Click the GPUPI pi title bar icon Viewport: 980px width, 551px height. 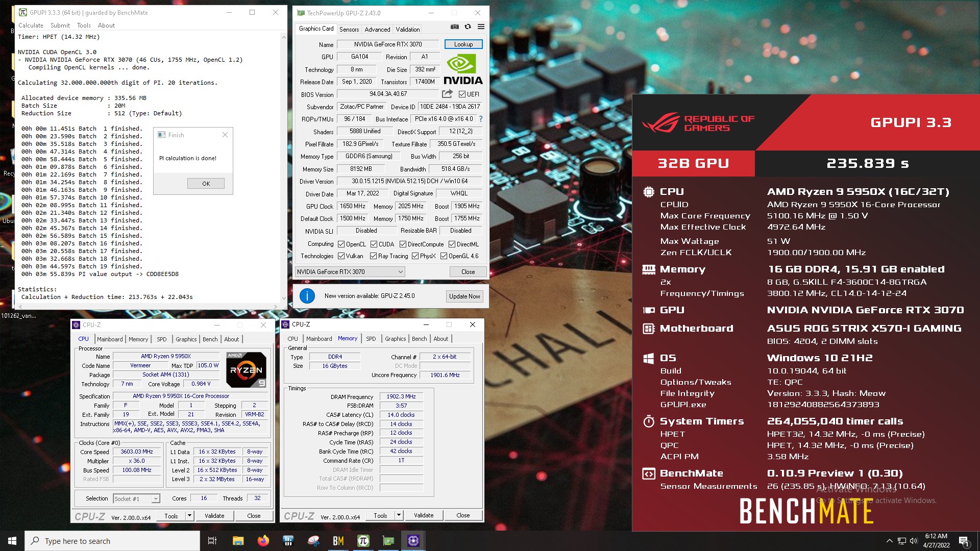pyautogui.click(x=22, y=12)
